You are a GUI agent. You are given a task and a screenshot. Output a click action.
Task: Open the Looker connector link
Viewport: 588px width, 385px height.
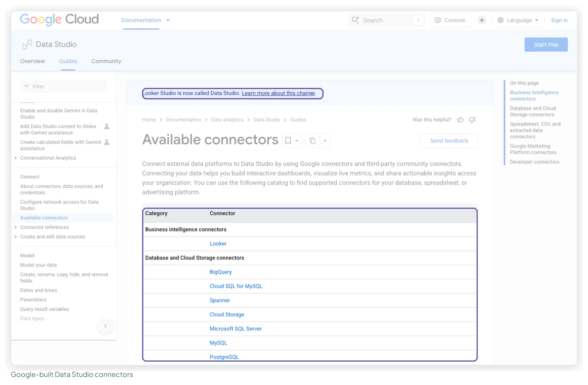tap(218, 244)
